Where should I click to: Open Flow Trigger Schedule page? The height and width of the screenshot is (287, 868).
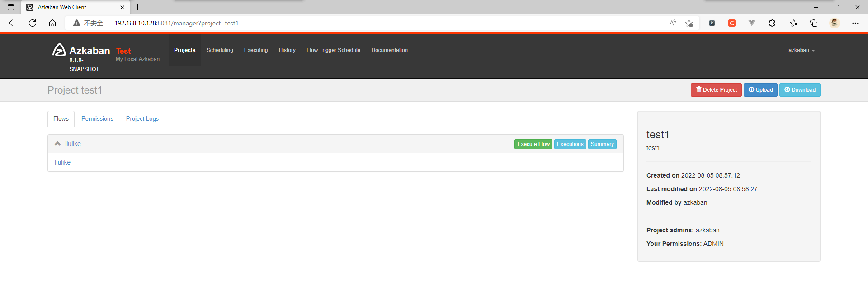333,50
